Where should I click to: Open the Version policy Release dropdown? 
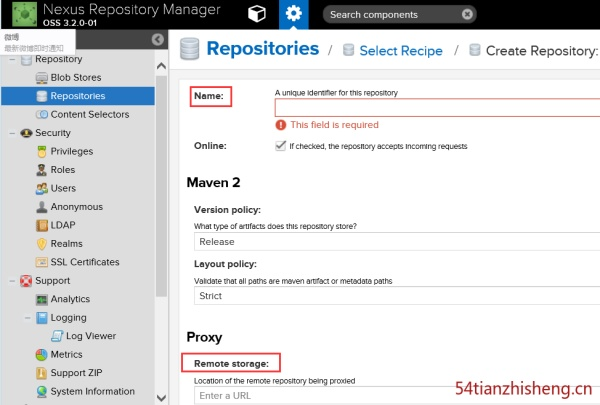pos(397,242)
